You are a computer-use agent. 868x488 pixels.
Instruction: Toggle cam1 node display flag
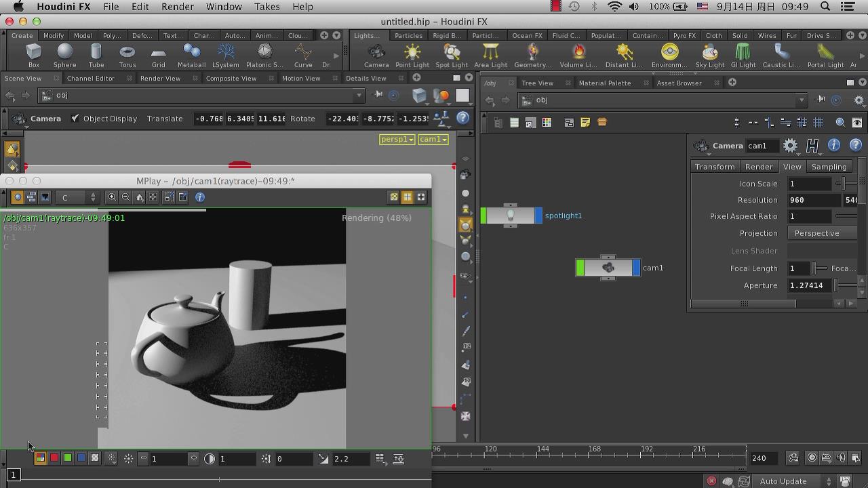[636, 268]
